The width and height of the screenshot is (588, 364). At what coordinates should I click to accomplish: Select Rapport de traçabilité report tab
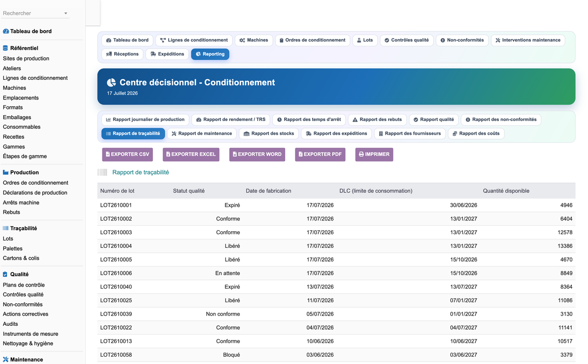click(x=133, y=133)
